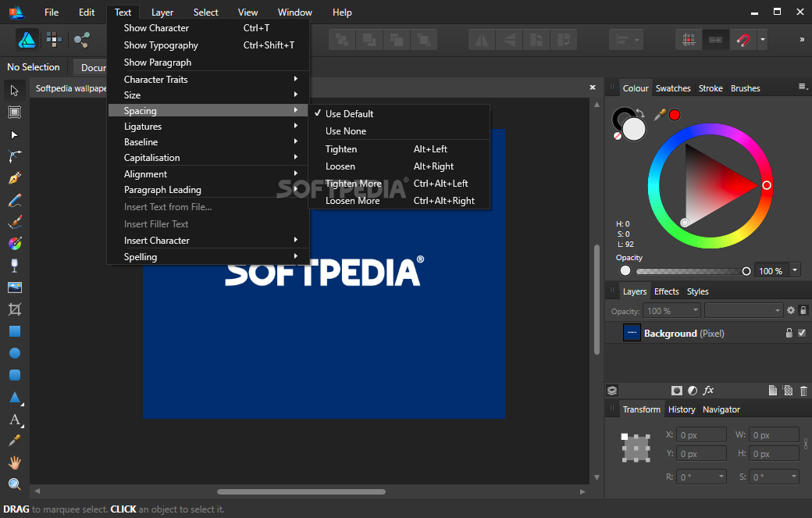Select the Triangle shape tool
The height and width of the screenshot is (518, 812).
(x=15, y=398)
